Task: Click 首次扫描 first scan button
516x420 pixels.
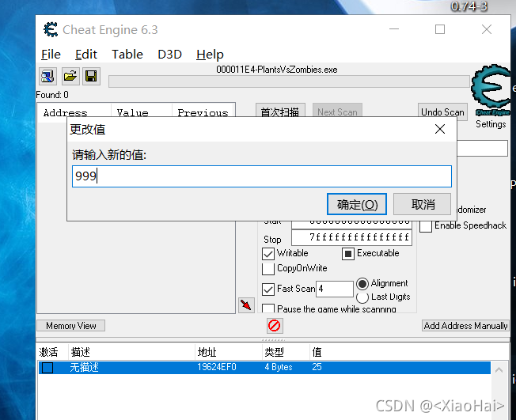Action: coord(280,112)
